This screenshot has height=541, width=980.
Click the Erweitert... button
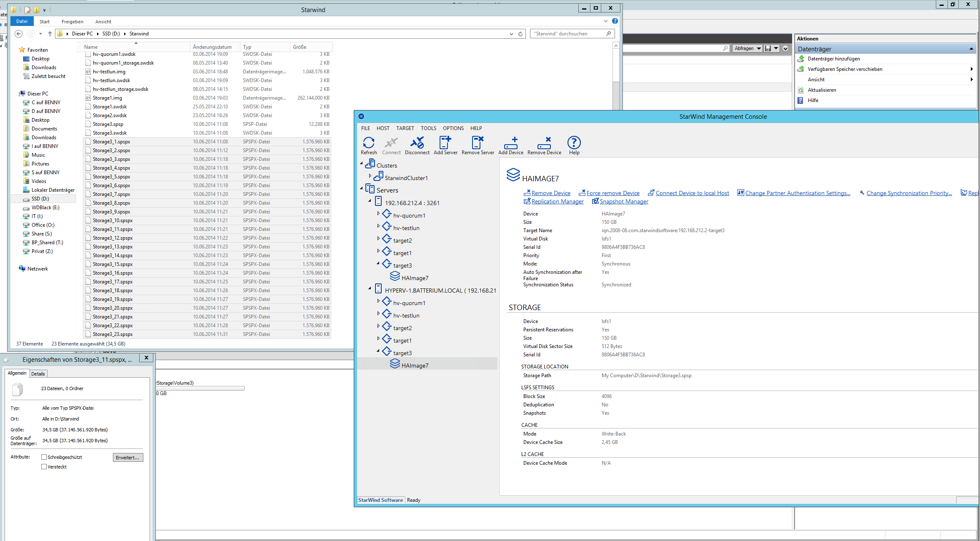click(x=128, y=458)
